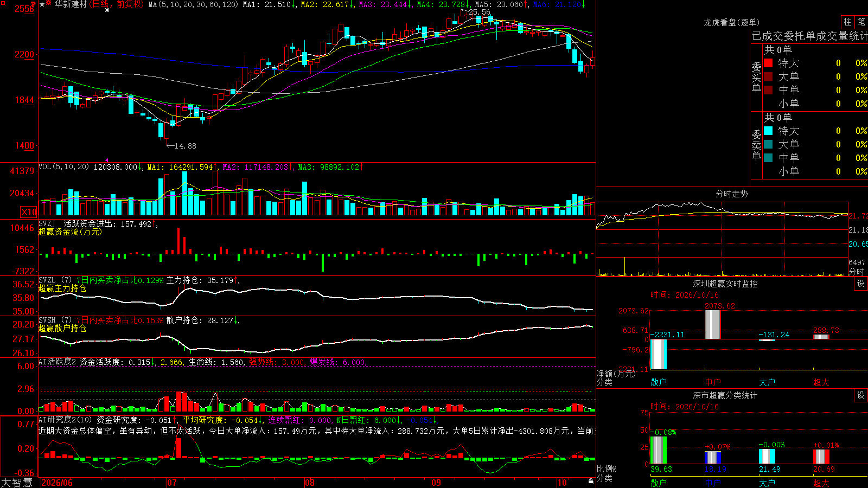This screenshot has width=868, height=488.
Task: Click the 超赢散户持仓 indicator label
Action: coord(62,328)
